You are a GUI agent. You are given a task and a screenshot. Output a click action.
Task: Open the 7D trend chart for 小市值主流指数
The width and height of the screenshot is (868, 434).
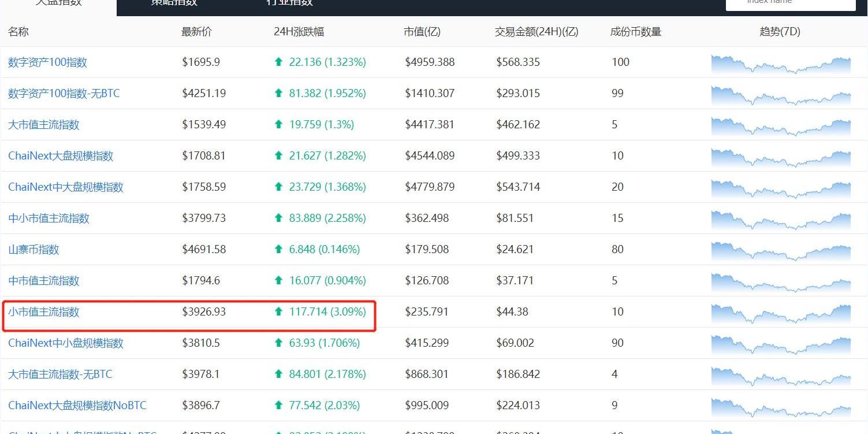(781, 313)
